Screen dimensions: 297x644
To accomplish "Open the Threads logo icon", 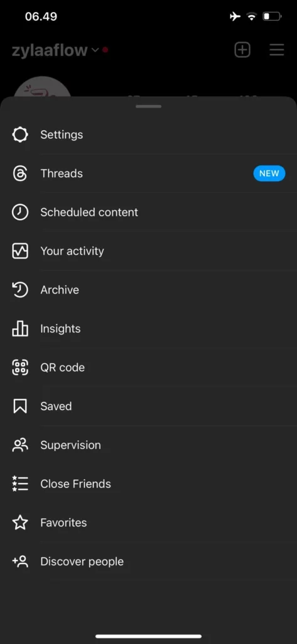I will click(20, 174).
